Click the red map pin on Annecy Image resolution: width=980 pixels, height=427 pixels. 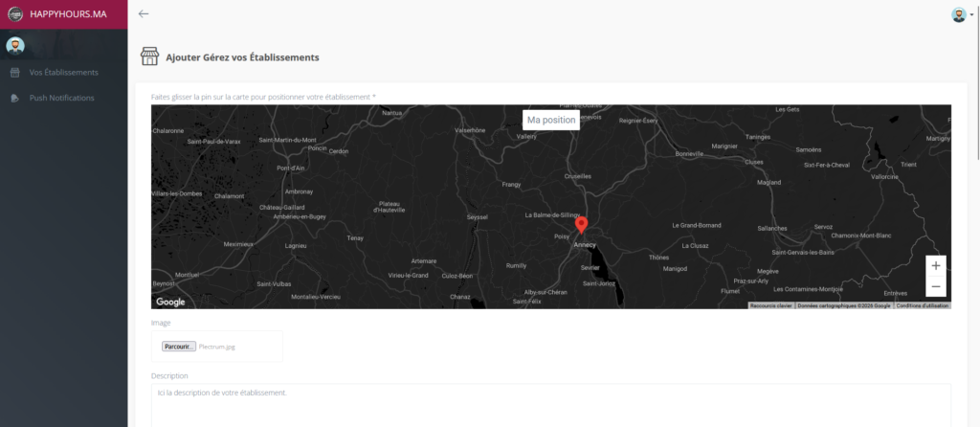pyautogui.click(x=580, y=227)
